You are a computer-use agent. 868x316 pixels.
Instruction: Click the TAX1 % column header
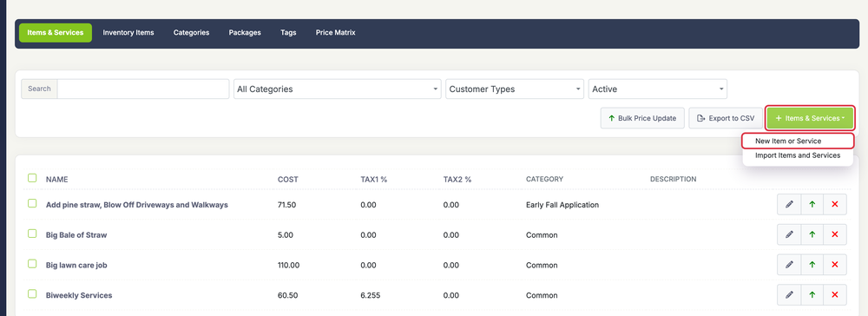pyautogui.click(x=374, y=180)
